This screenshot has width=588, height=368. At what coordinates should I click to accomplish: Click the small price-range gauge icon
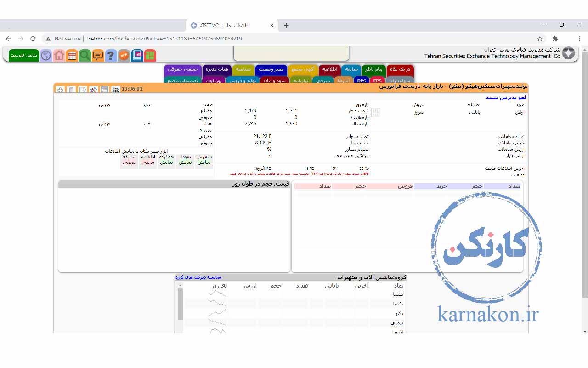coord(376,112)
